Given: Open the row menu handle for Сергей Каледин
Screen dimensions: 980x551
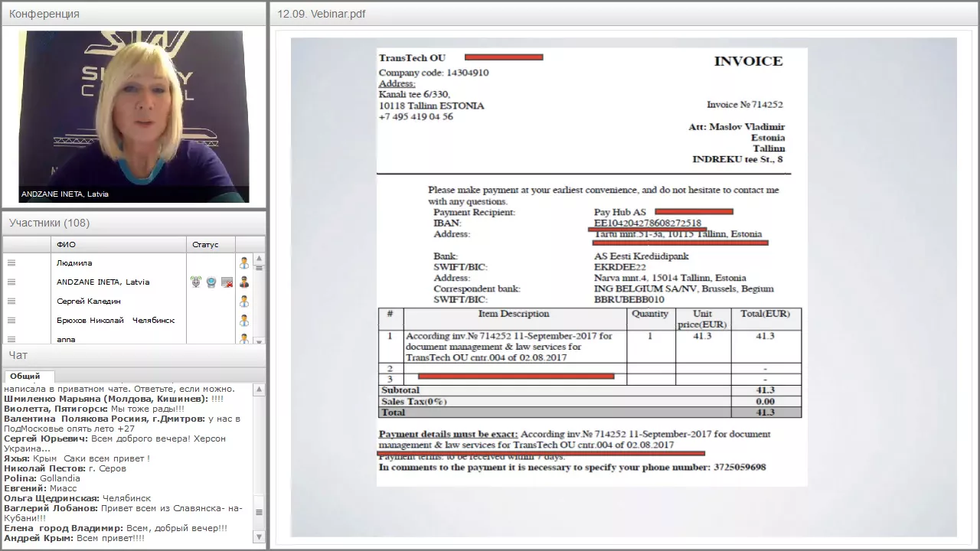Looking at the screenshot, I should coord(11,302).
